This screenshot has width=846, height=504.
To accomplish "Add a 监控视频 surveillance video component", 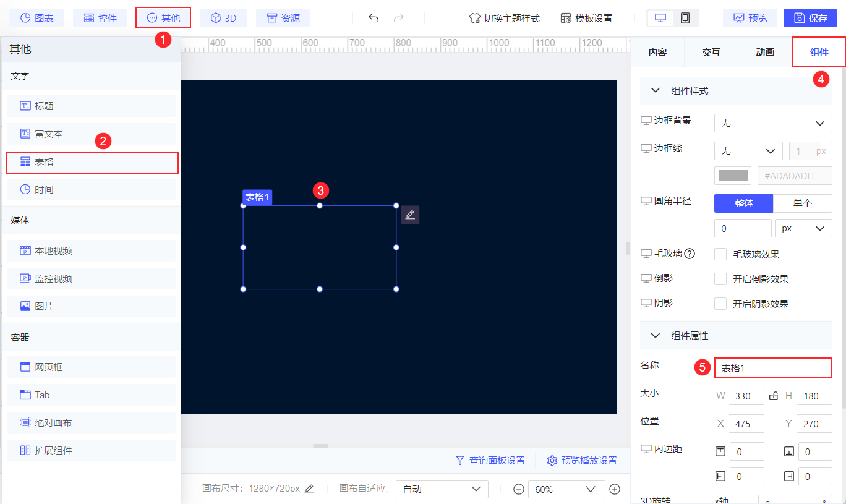I will pos(91,278).
